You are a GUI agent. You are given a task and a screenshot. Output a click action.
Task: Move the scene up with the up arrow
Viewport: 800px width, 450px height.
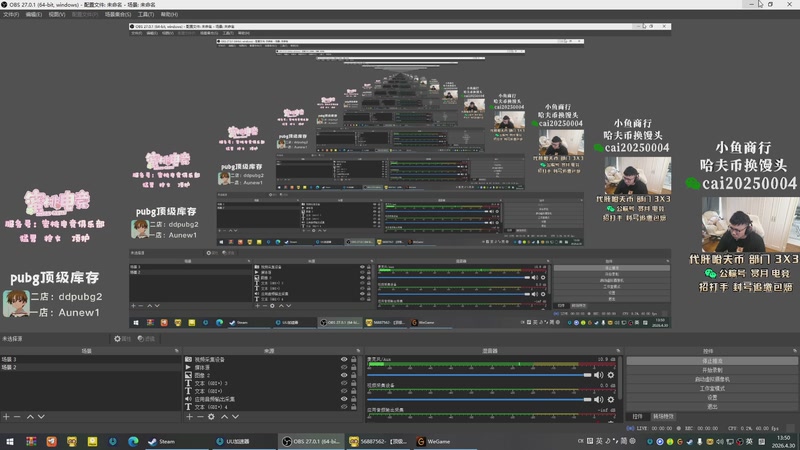[x=30, y=417]
